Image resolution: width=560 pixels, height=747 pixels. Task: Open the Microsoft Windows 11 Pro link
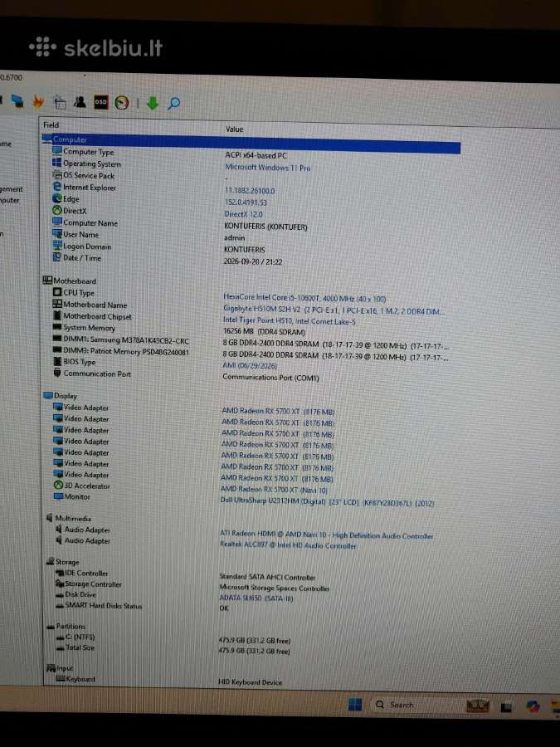[268, 168]
